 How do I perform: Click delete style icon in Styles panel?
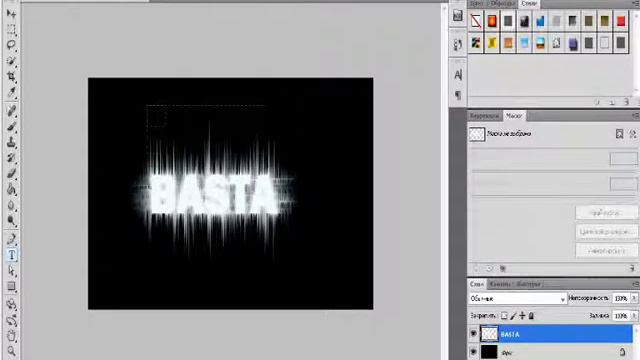click(627, 102)
